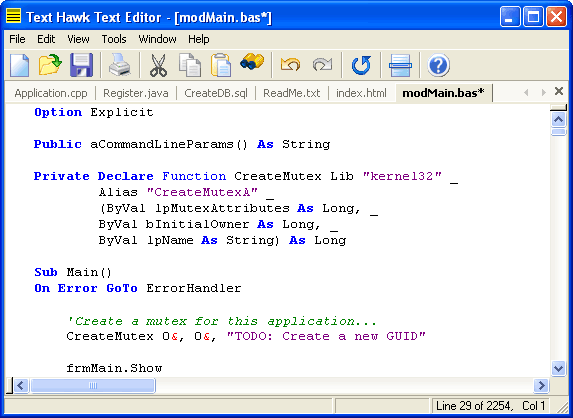
Task: Open a file with folder icon
Action: pos(50,65)
